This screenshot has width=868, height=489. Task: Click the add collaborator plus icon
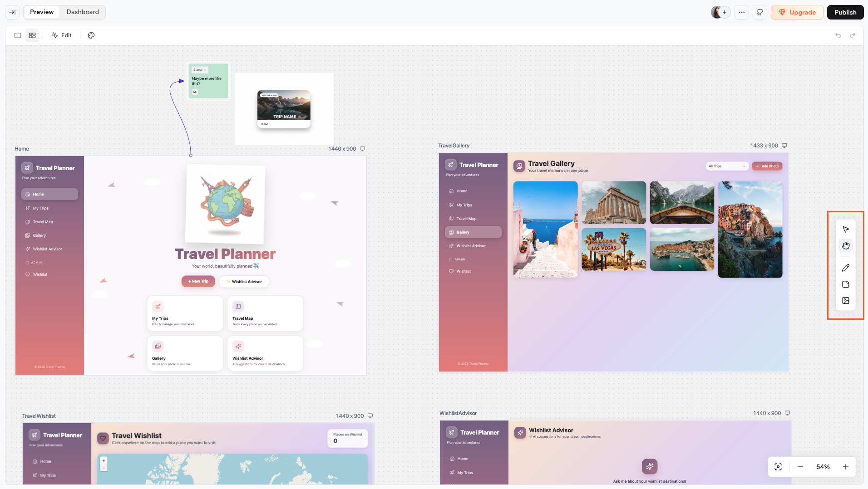click(725, 12)
